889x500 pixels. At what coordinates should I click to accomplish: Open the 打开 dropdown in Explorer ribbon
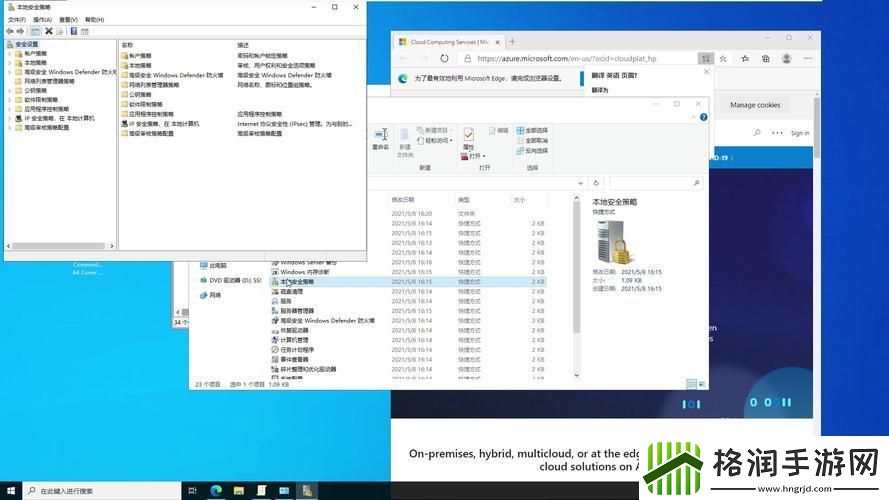pyautogui.click(x=473, y=156)
